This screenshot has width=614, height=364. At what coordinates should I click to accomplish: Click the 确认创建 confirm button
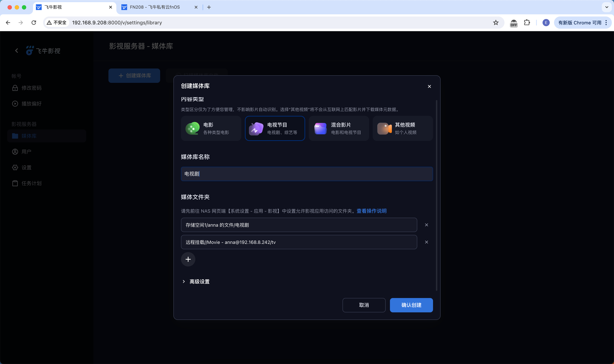click(x=411, y=305)
